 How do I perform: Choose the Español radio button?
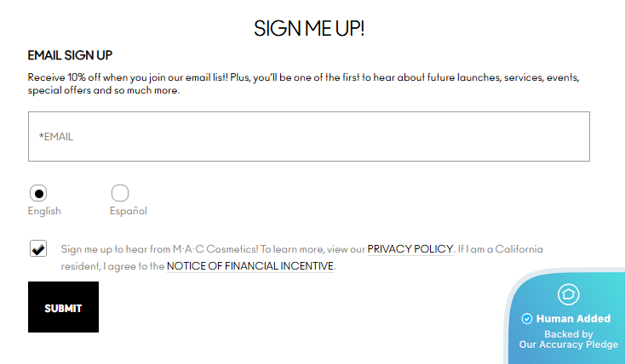coord(120,193)
